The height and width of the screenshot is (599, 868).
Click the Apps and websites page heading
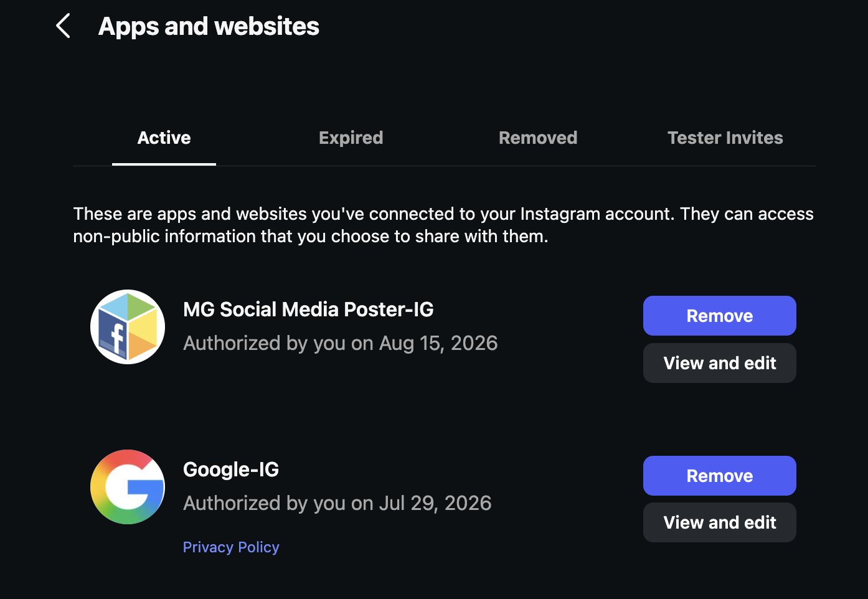coord(209,26)
